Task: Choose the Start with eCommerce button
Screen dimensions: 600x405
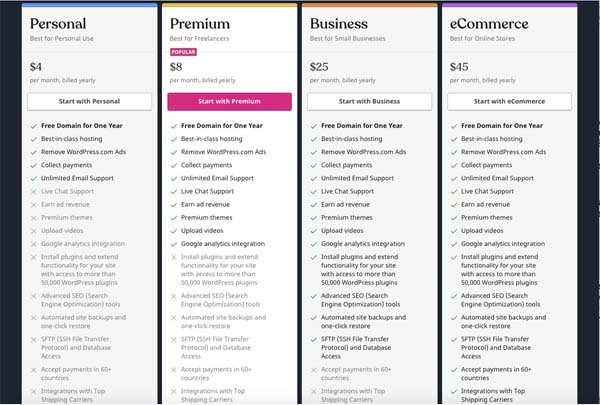Action: coord(509,101)
